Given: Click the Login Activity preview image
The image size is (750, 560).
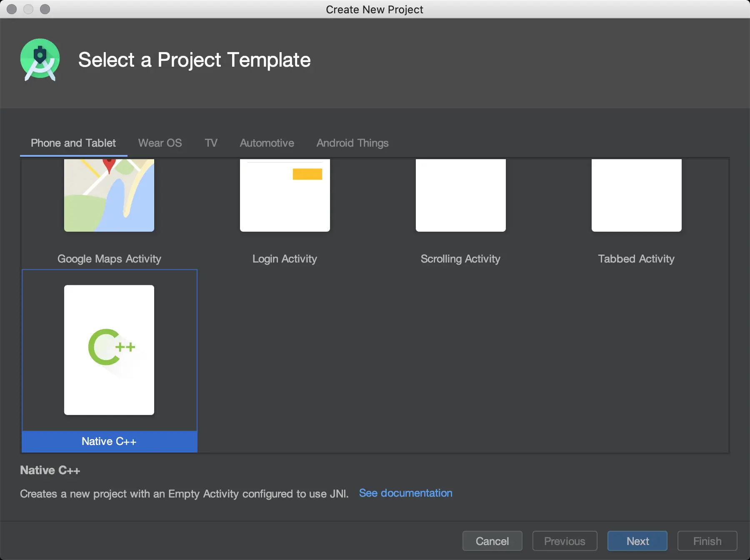Looking at the screenshot, I should 285,196.
